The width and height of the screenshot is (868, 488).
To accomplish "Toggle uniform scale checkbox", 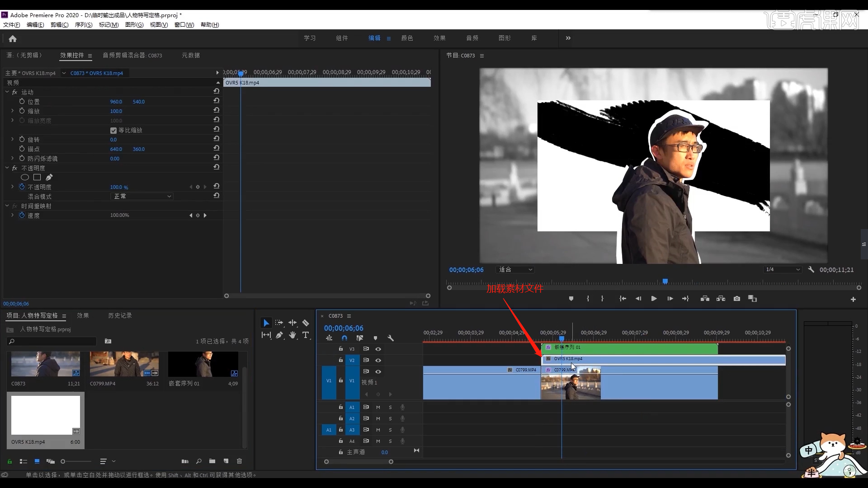I will [x=113, y=131].
